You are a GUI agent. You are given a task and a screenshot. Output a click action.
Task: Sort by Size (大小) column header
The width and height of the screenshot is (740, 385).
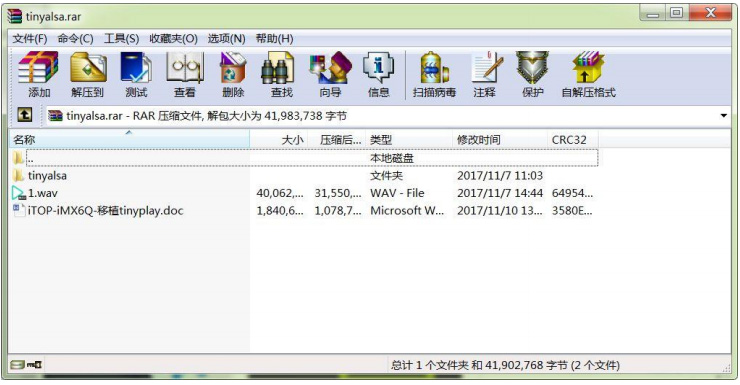pyautogui.click(x=278, y=140)
